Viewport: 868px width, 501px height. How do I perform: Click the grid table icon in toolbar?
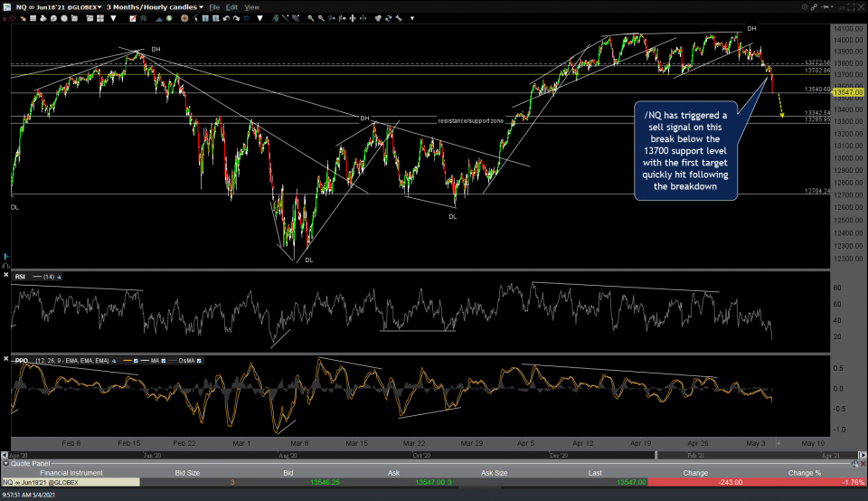(x=33, y=18)
